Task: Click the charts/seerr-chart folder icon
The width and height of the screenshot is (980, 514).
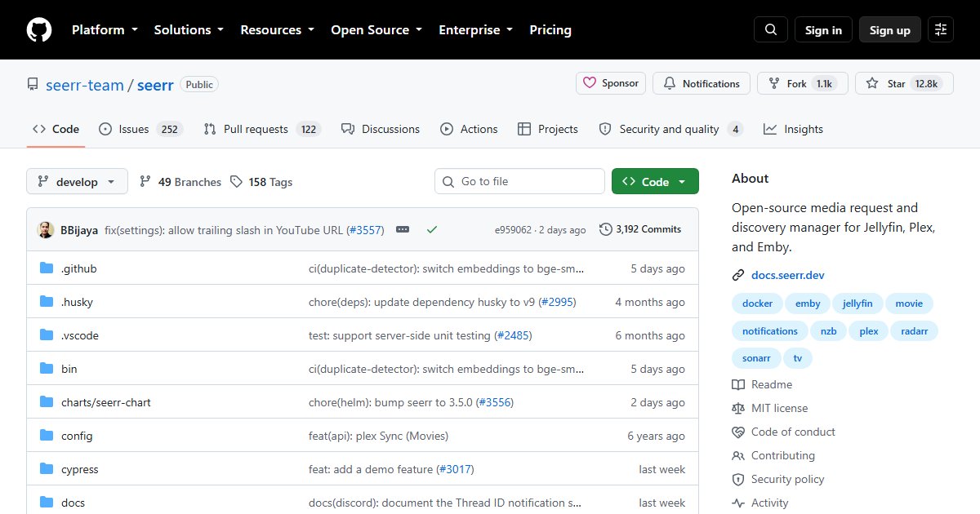Action: tap(47, 402)
